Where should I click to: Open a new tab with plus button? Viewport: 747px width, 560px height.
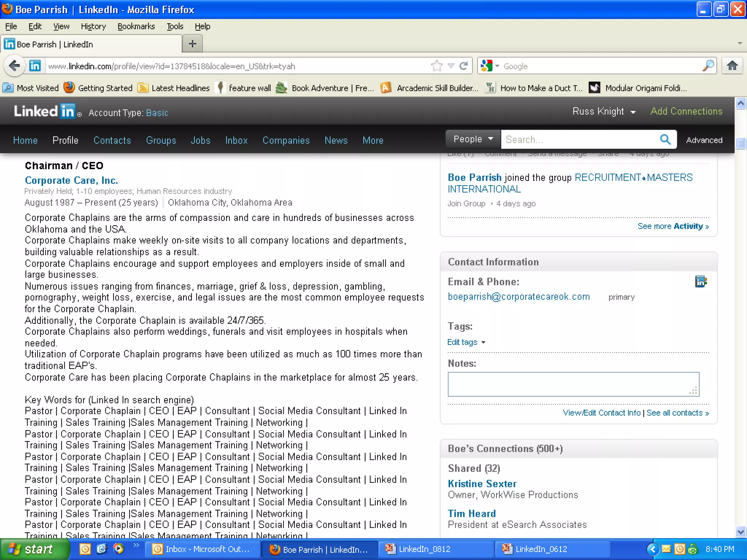[x=192, y=44]
